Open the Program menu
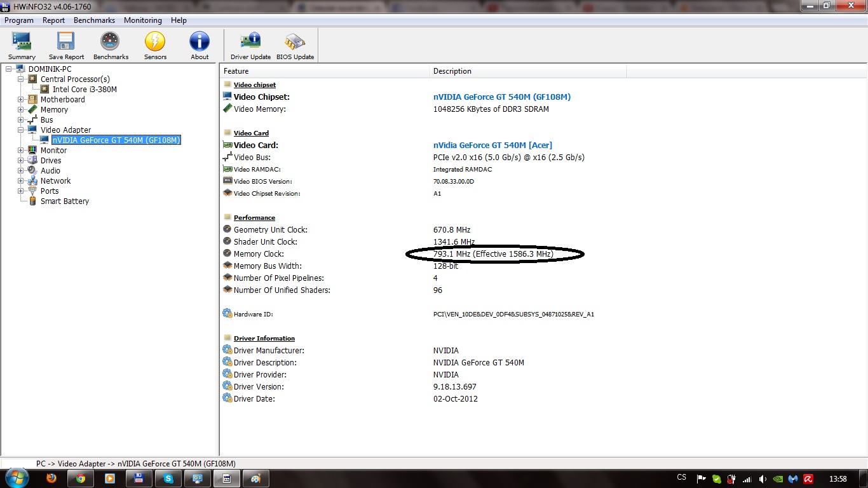Screen dimensions: 868x488 click(x=19, y=20)
